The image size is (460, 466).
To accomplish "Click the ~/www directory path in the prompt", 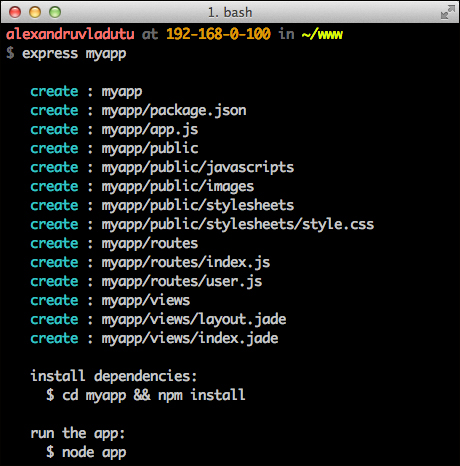I will pyautogui.click(x=322, y=35).
